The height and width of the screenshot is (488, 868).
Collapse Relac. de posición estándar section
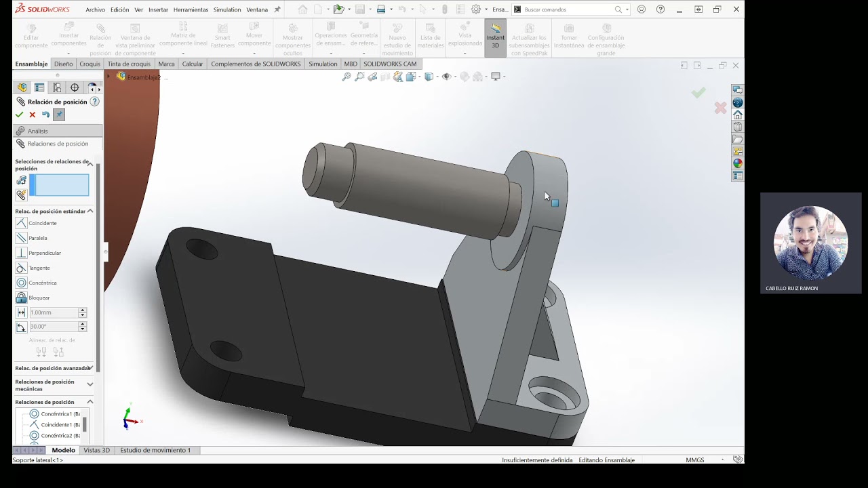coord(90,211)
